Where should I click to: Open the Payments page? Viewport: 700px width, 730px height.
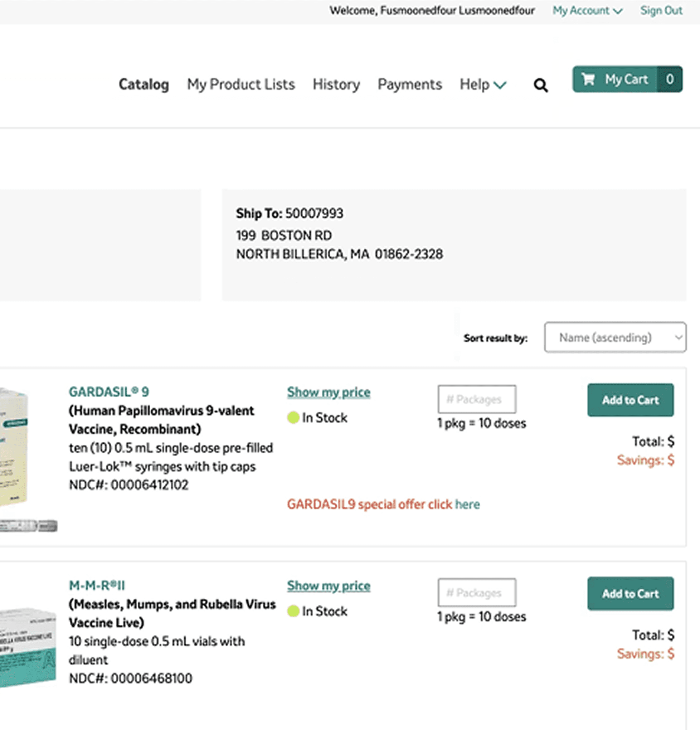tap(409, 84)
